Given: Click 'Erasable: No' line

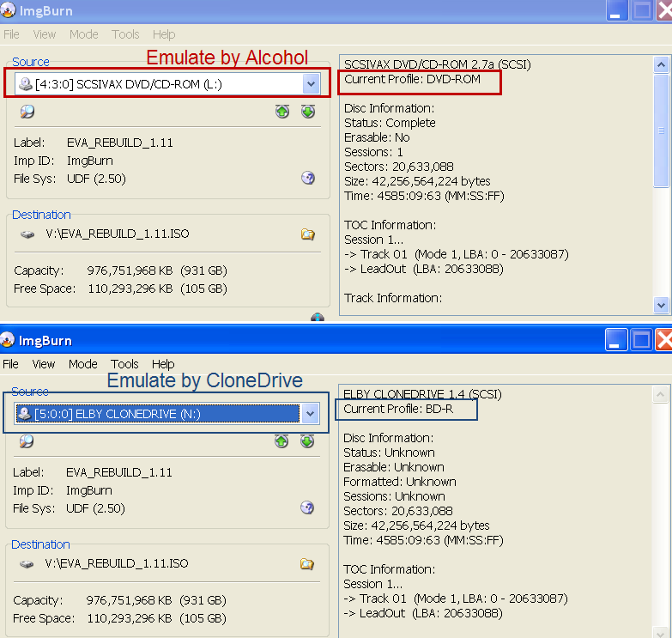Looking at the screenshot, I should tap(377, 137).
